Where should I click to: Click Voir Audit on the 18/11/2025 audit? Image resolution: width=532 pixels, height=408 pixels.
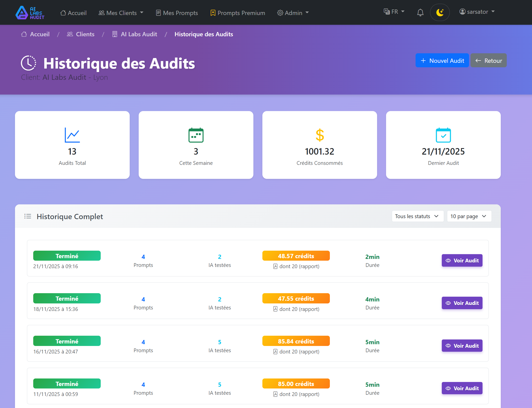tap(462, 303)
